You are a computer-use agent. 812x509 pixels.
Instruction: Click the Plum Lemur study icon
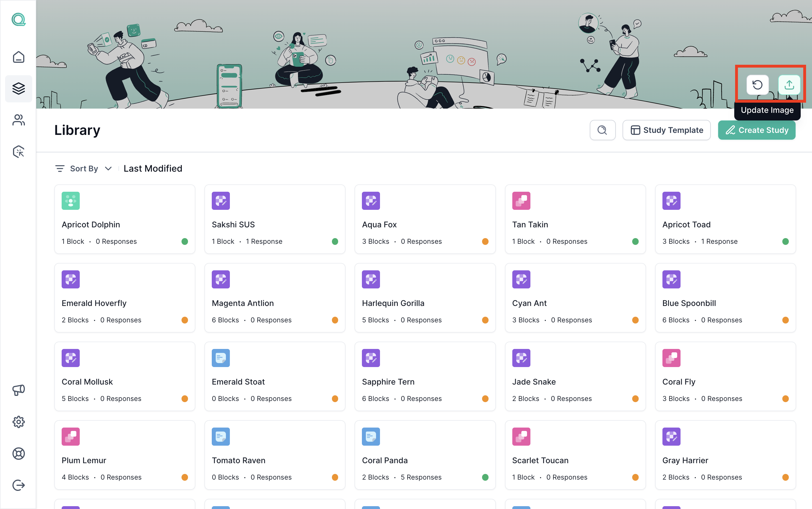[71, 437]
